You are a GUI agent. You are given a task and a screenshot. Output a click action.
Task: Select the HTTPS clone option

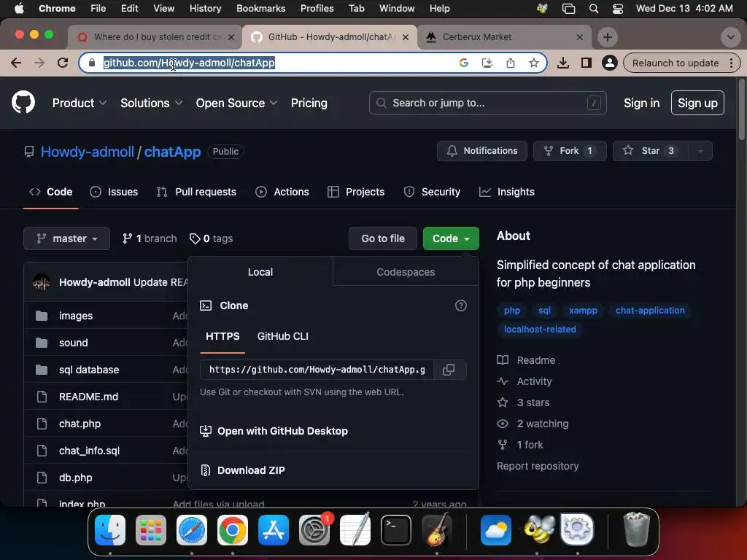[x=222, y=336]
